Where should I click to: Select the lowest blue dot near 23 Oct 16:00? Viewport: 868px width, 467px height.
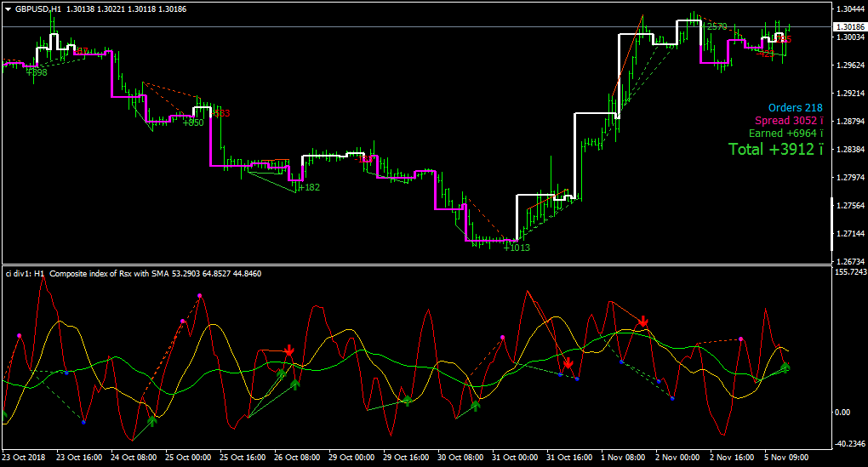pos(83,422)
